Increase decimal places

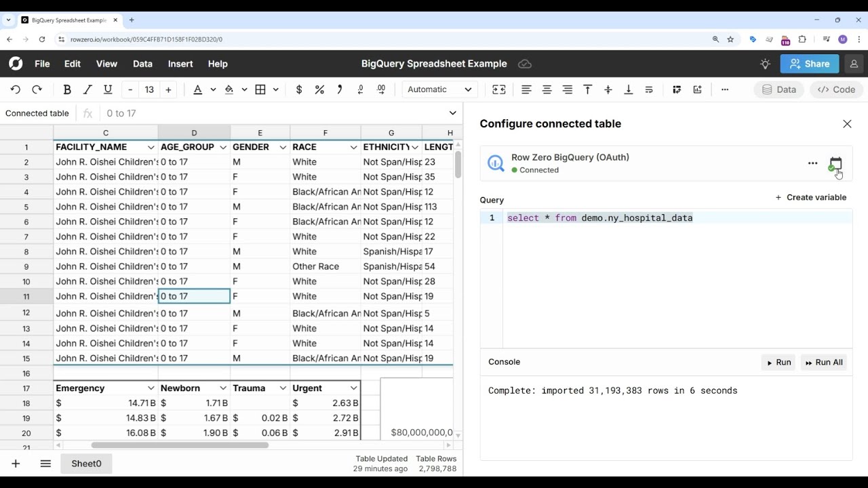381,89
